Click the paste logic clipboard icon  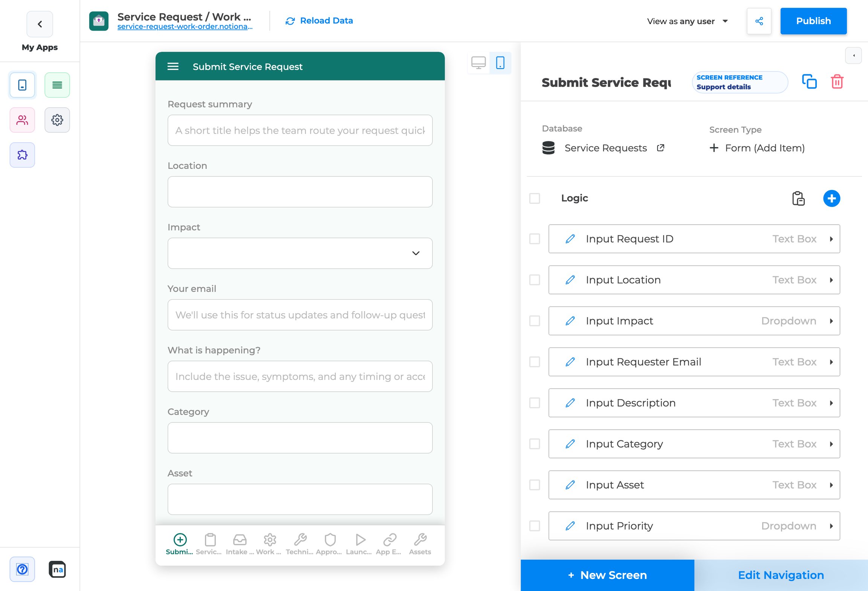click(x=798, y=198)
